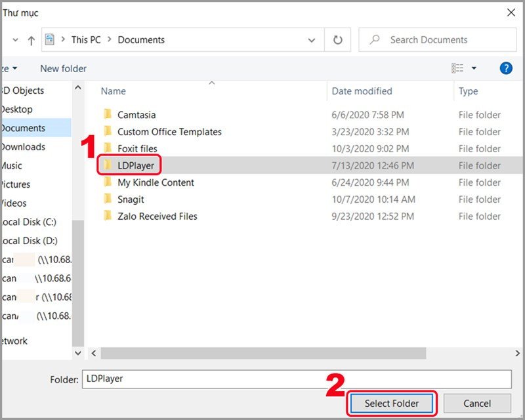Click the Camtasia folder icon
This screenshot has width=525, height=420.
click(x=109, y=114)
